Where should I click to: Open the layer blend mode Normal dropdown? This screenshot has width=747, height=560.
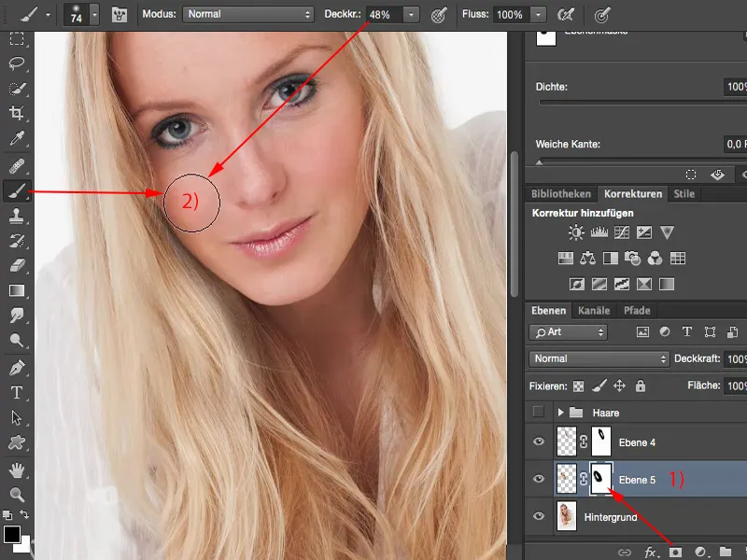pyautogui.click(x=599, y=358)
